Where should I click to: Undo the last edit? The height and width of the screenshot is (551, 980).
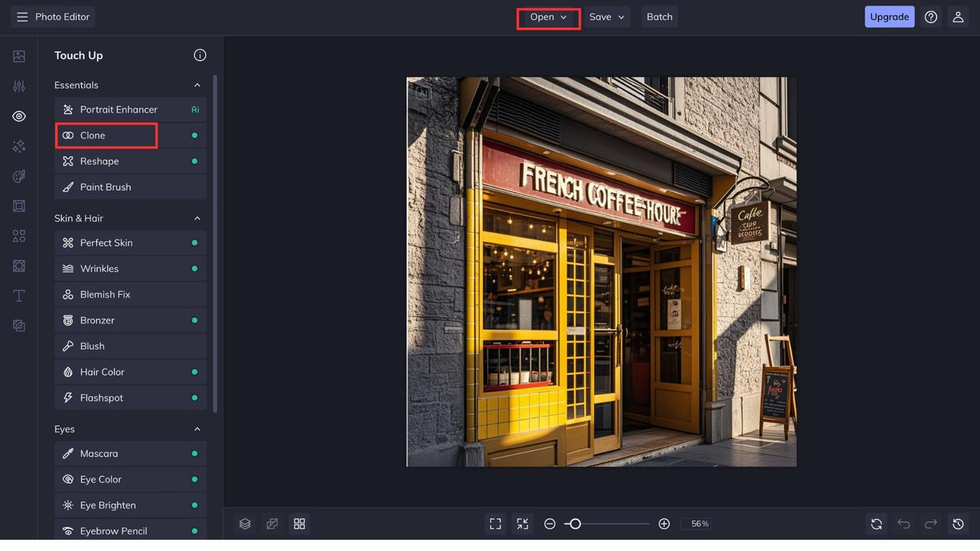pos(903,523)
